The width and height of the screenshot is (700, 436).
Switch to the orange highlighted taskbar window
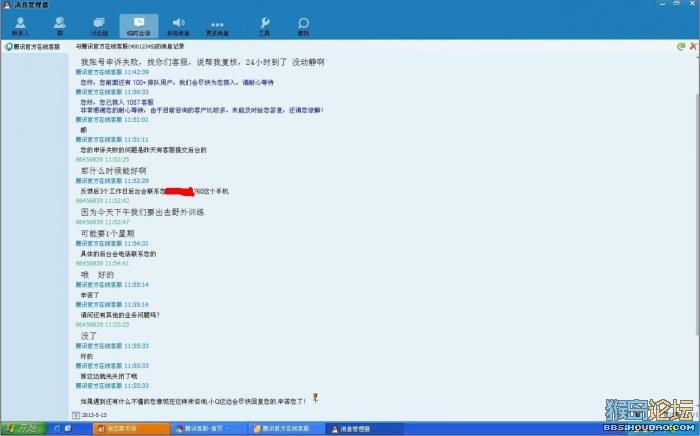(131, 428)
